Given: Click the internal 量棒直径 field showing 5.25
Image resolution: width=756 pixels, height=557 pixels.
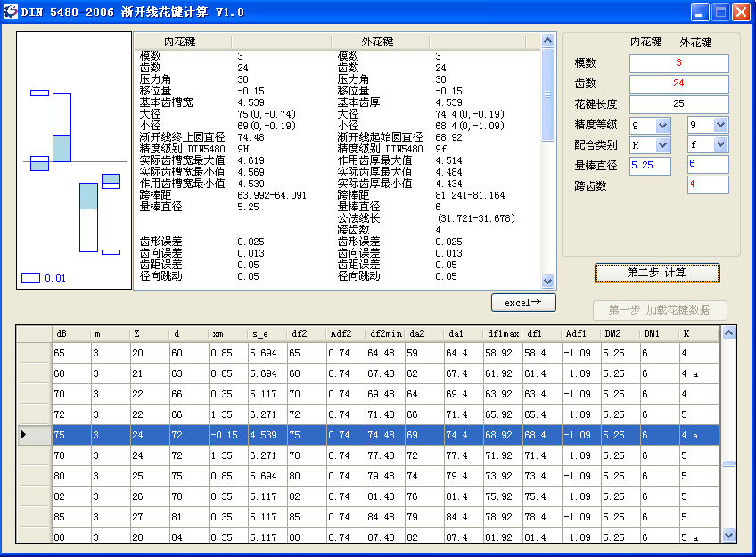Looking at the screenshot, I should click(650, 166).
